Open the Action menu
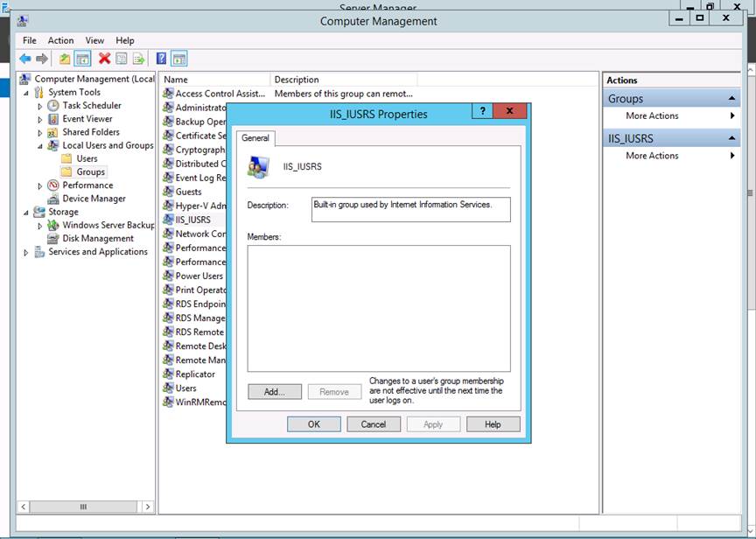This screenshot has height=539, width=756. pos(60,40)
